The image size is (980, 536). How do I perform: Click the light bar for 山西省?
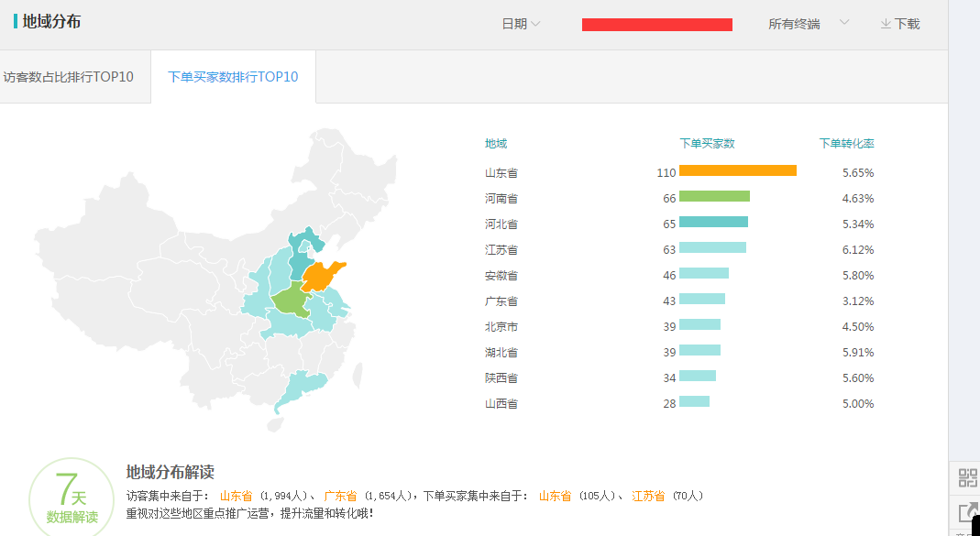click(694, 401)
